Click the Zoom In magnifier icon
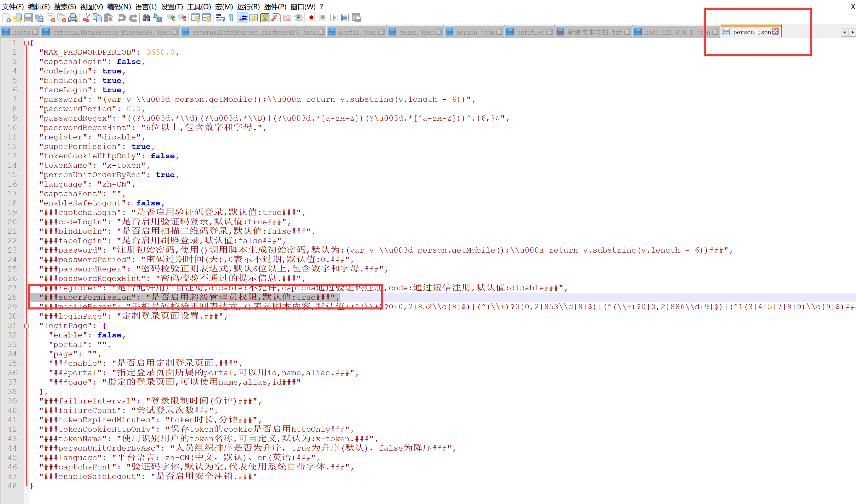This screenshot has height=504, width=856. click(171, 18)
